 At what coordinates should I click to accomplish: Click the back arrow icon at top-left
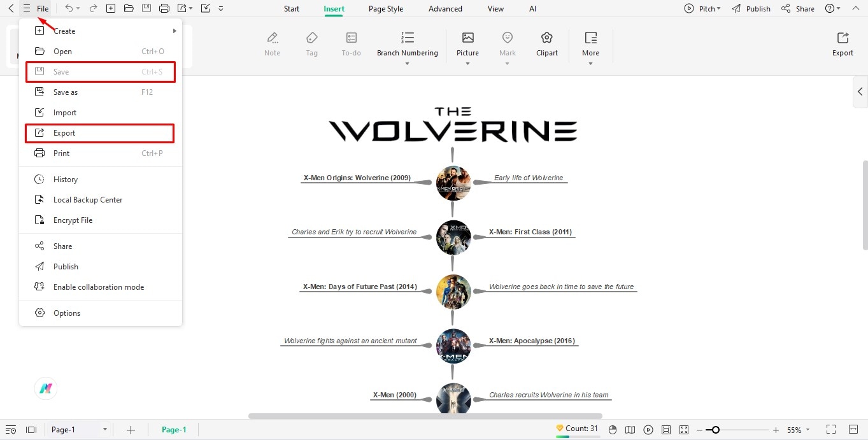tap(11, 9)
